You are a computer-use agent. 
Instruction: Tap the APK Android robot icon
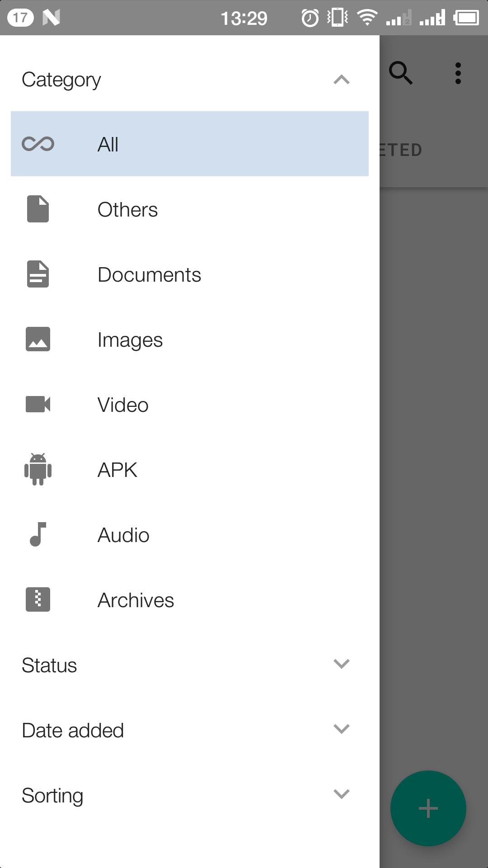point(38,469)
